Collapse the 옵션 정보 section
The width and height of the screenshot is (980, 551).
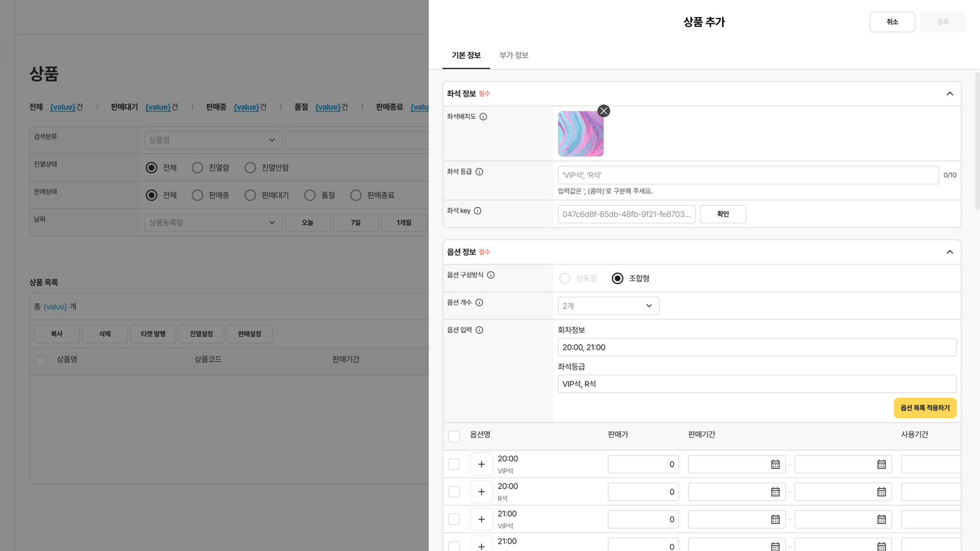pos(949,252)
